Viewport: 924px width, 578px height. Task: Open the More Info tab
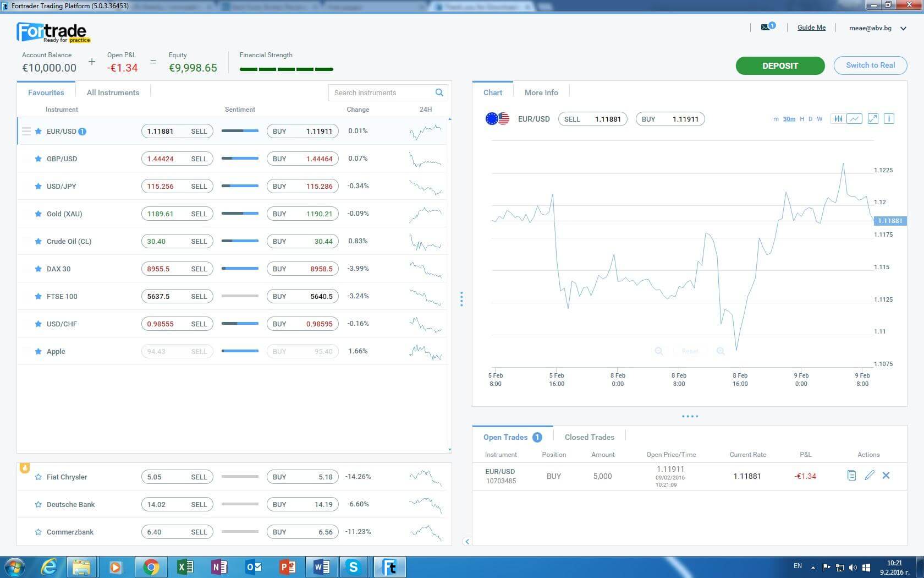pyautogui.click(x=541, y=92)
